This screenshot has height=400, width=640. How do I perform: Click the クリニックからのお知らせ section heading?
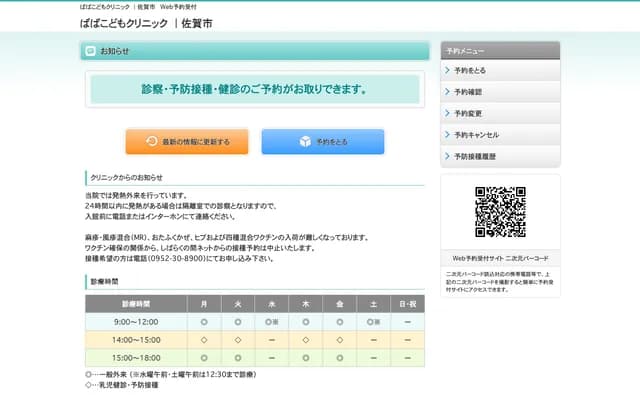click(126, 178)
